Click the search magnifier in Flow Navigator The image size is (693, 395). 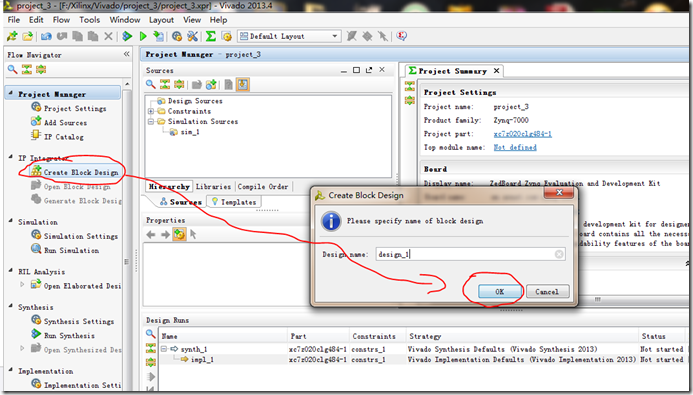pos(12,69)
